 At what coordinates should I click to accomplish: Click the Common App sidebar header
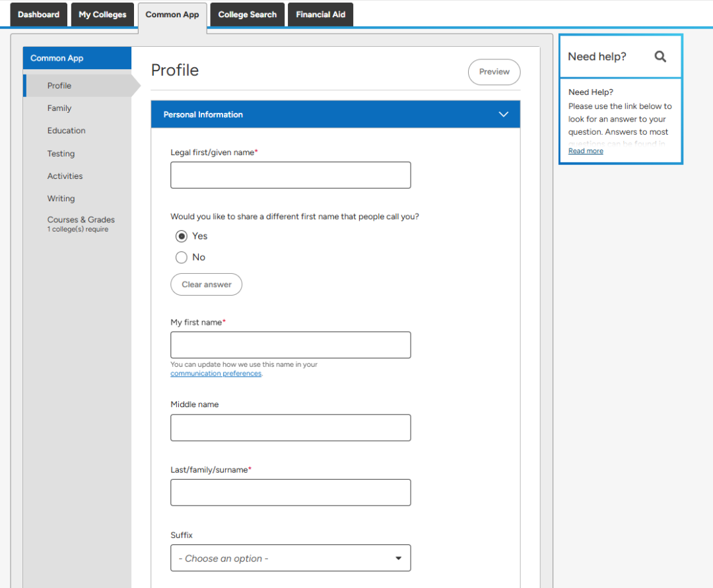tap(77, 58)
